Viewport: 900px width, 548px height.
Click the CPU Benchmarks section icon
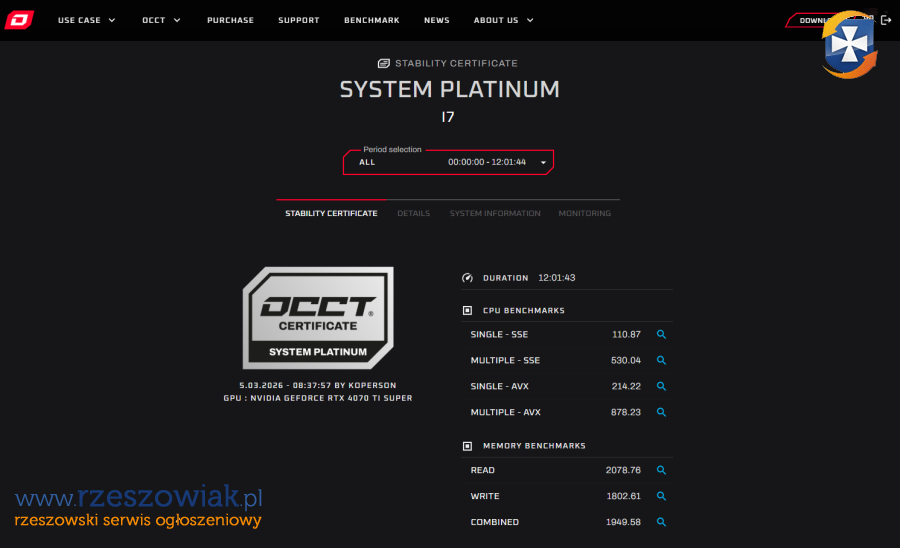tap(467, 311)
